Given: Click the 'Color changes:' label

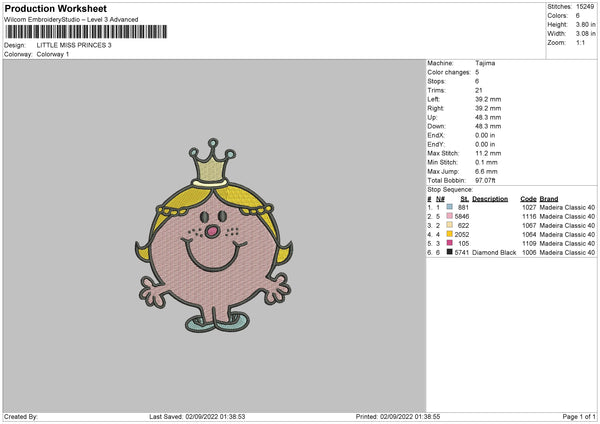Looking at the screenshot, I should pos(449,72).
